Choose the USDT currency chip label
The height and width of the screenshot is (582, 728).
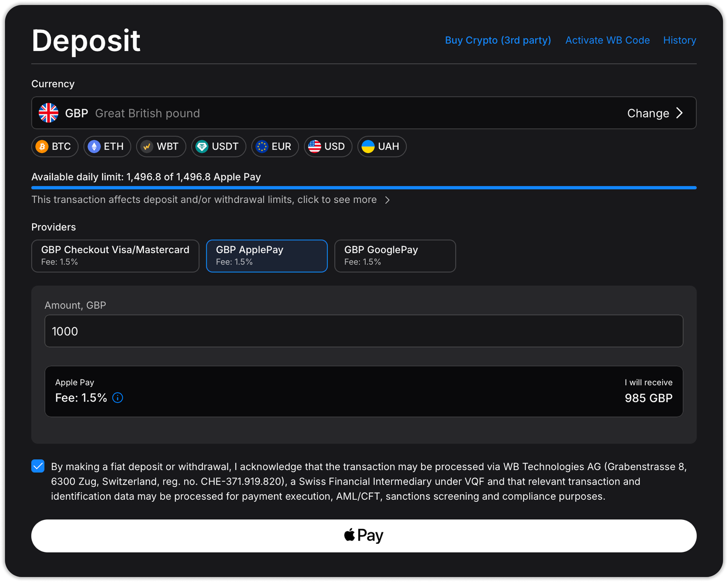(x=225, y=147)
